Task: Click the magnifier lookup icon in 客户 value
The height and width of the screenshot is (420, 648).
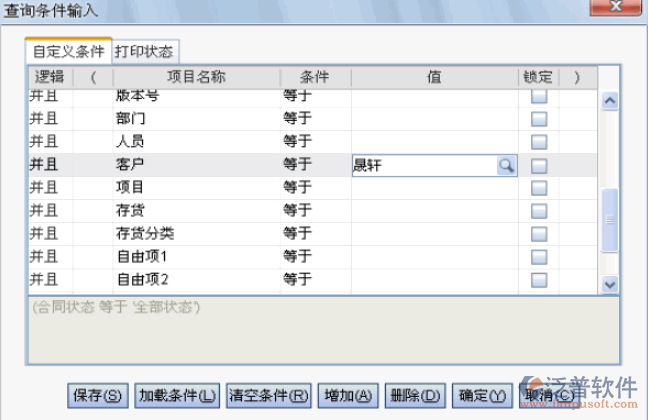Action: [x=507, y=165]
